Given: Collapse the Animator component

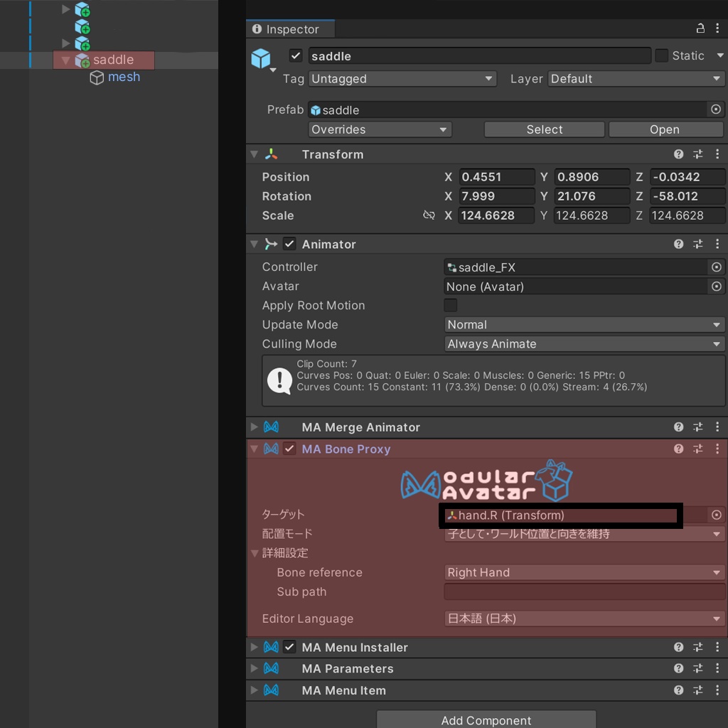Looking at the screenshot, I should coord(254,244).
